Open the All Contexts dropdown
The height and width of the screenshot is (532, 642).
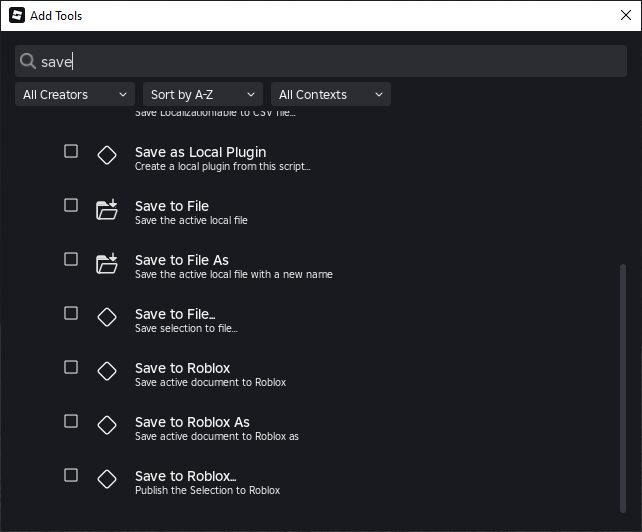[331, 95]
